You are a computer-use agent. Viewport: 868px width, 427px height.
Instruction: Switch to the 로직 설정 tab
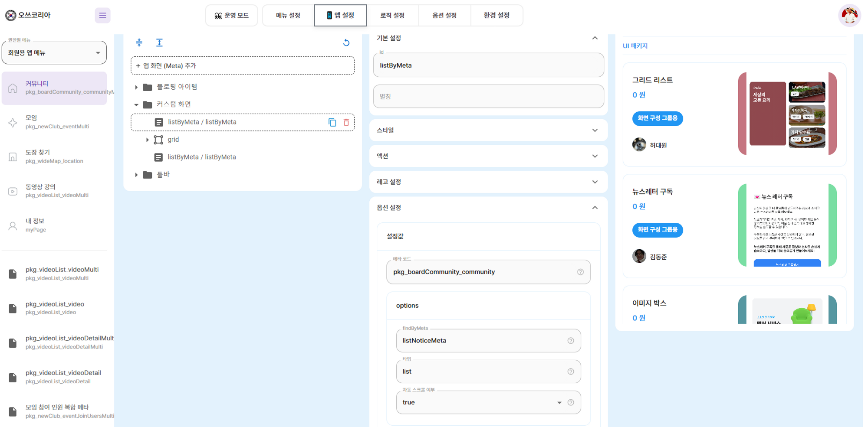pos(392,16)
